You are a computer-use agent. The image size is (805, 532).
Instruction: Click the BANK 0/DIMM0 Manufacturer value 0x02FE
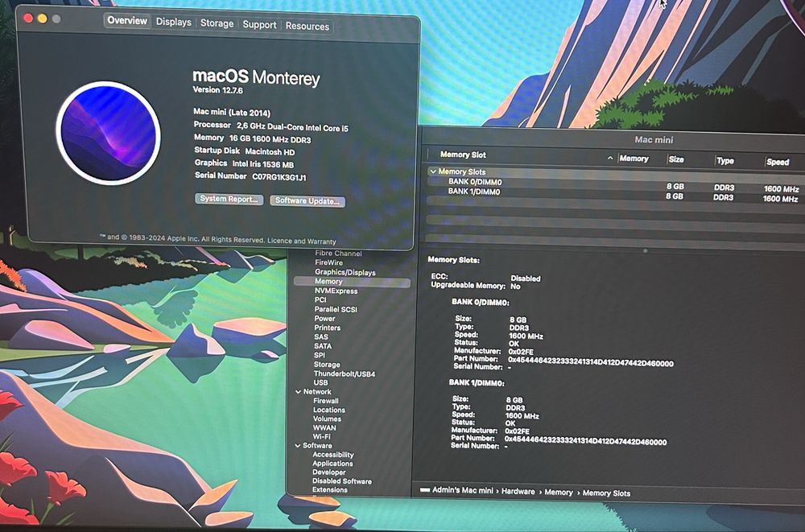(521, 352)
